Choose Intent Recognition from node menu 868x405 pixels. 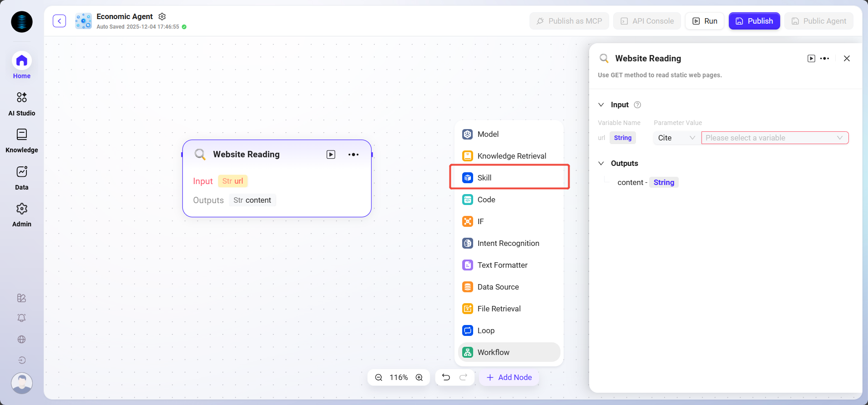(509, 243)
